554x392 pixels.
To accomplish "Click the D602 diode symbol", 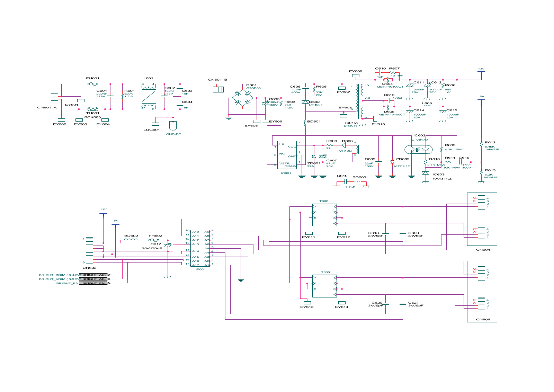I will (305, 102).
